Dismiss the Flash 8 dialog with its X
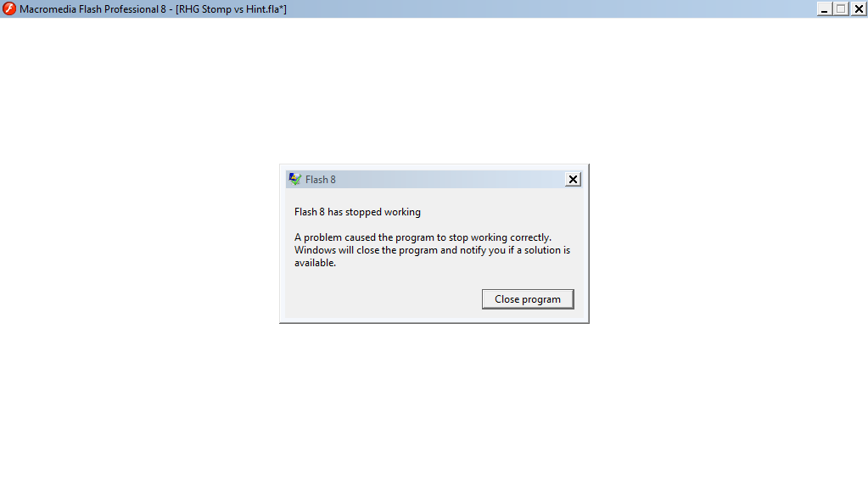868x485 pixels. 573,179
